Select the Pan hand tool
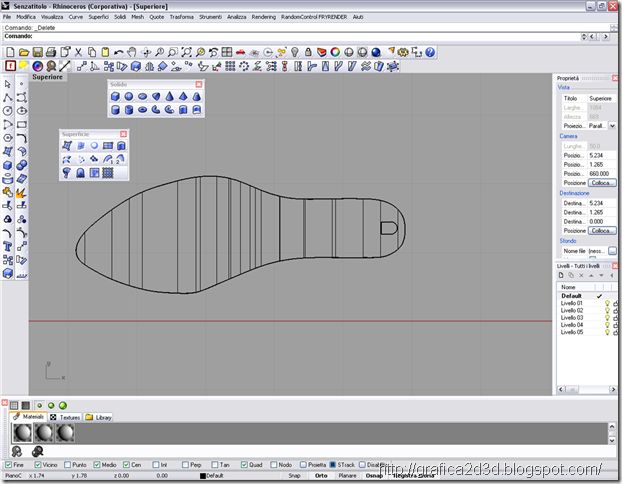The height and width of the screenshot is (484, 622). click(132, 52)
